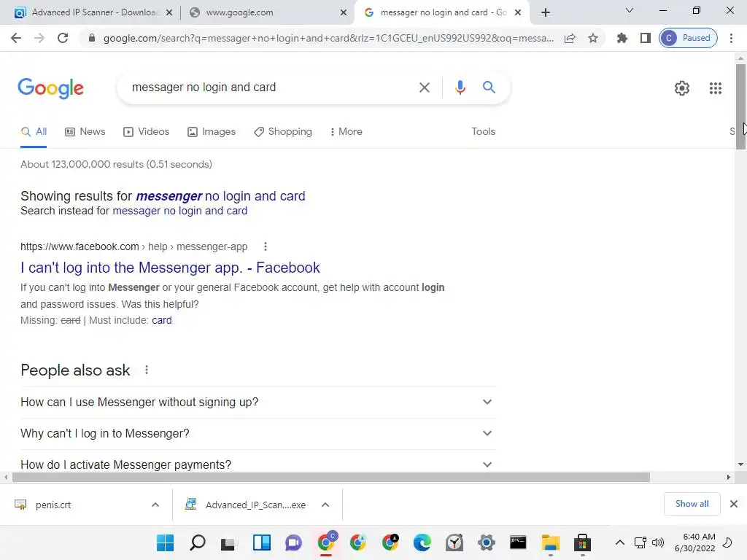Open the tab search chevron in the title bar
Viewport: 747px width, 560px height.
click(630, 10)
